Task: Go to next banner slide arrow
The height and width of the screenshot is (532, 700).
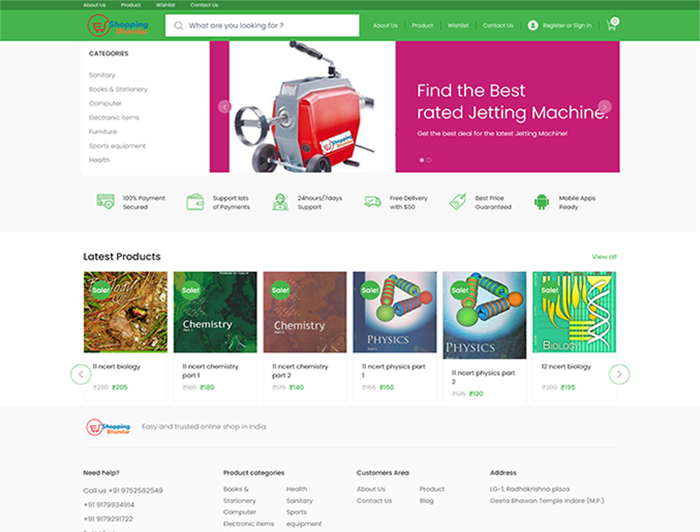Action: (604, 107)
